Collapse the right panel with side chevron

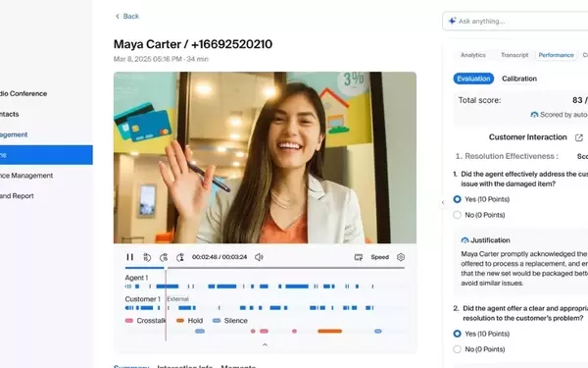[x=443, y=203]
